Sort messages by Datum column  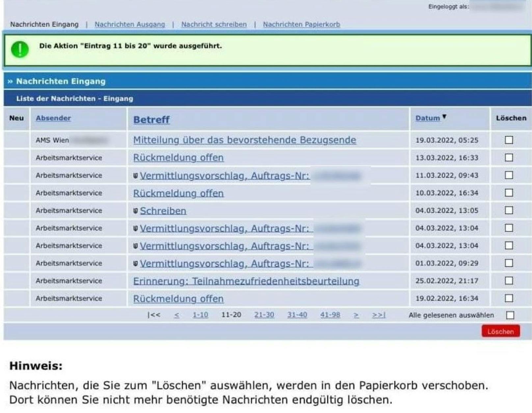pyautogui.click(x=428, y=118)
